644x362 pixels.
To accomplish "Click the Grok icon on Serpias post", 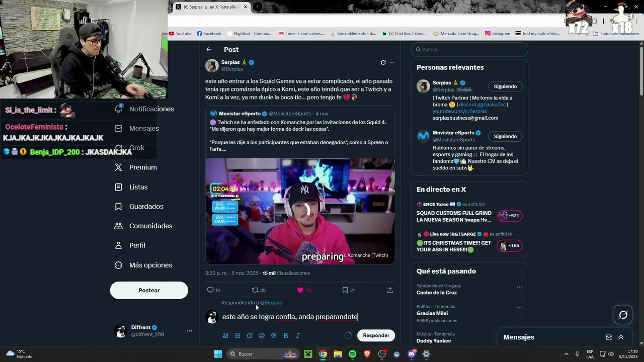I will (383, 63).
